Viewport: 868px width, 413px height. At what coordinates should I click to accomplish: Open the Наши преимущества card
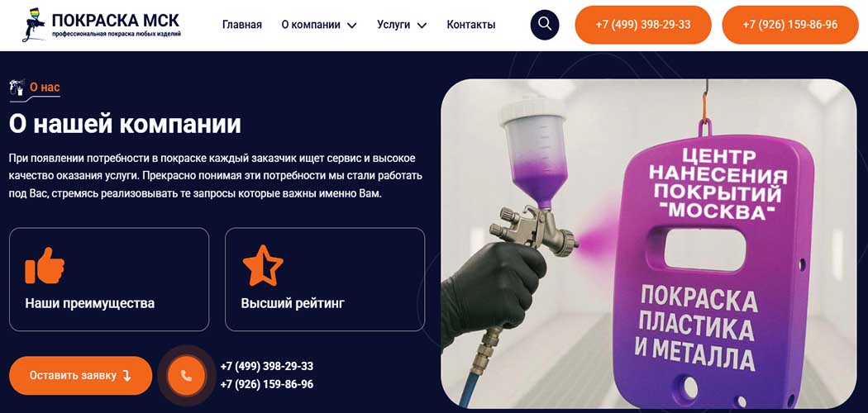pos(109,279)
